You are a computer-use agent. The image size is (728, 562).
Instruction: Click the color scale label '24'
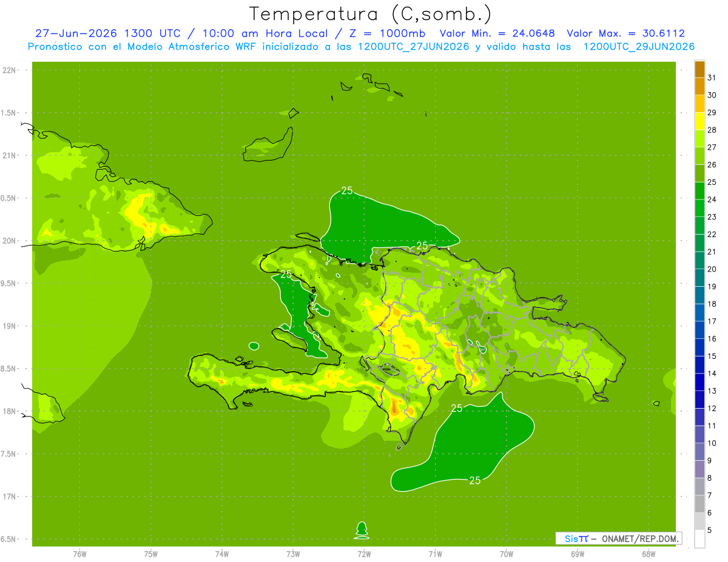tap(712, 199)
